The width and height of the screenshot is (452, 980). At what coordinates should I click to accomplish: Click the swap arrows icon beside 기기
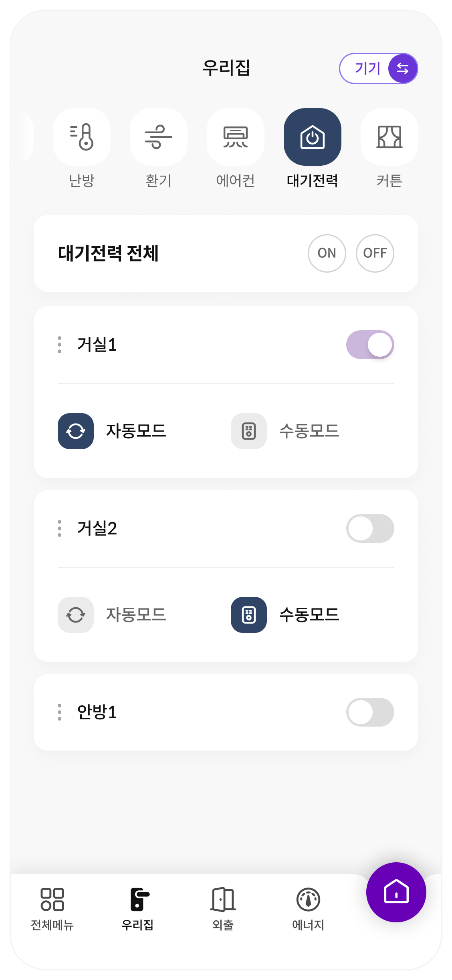[x=403, y=68]
